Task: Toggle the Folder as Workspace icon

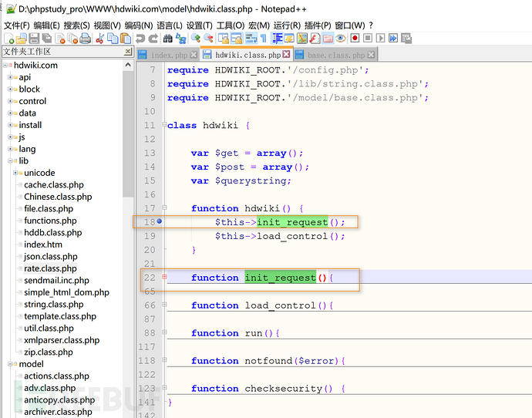Action: point(328,39)
